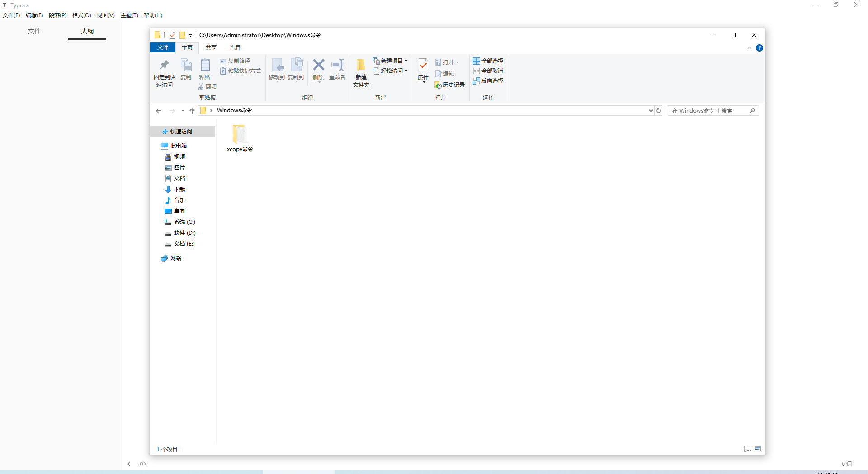This screenshot has height=474, width=868.
Task: Switch to details view in status bar
Action: [747, 449]
